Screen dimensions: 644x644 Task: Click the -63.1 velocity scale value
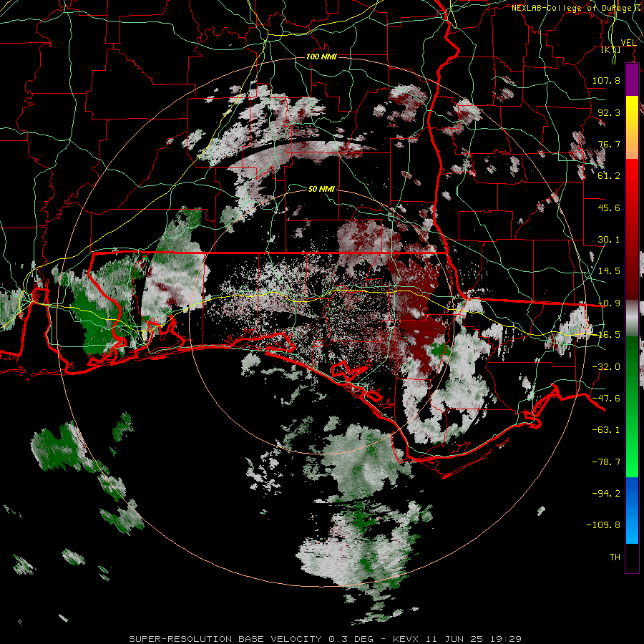(x=606, y=430)
